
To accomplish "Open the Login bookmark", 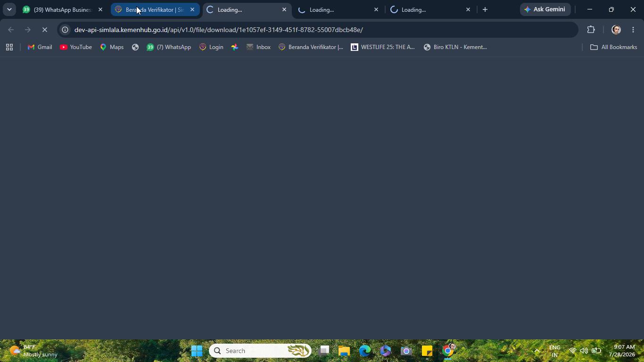I will pos(211,47).
